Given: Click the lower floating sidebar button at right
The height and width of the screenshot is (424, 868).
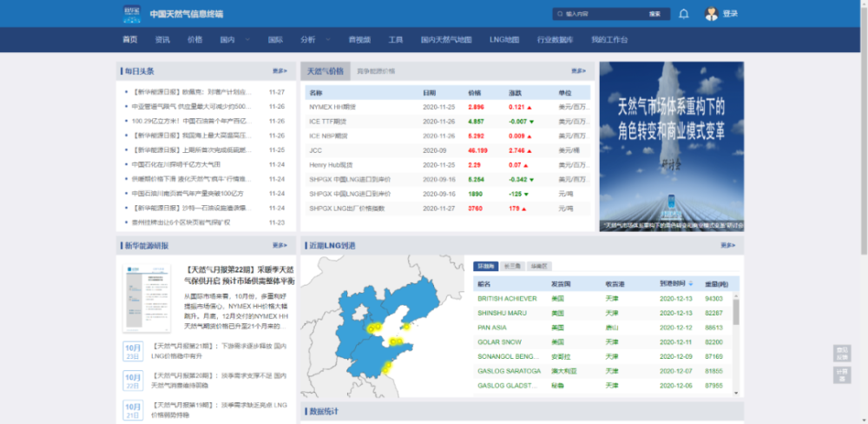Looking at the screenshot, I should point(842,374).
